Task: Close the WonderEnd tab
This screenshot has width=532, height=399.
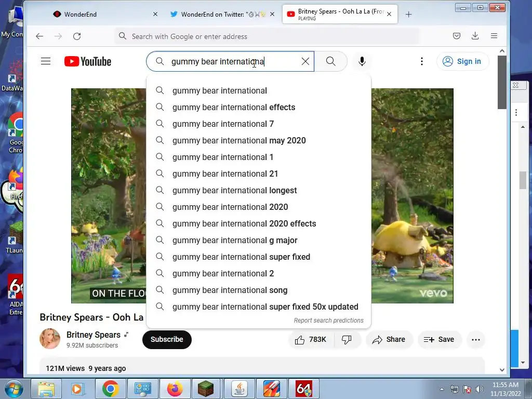Action: coord(155,14)
